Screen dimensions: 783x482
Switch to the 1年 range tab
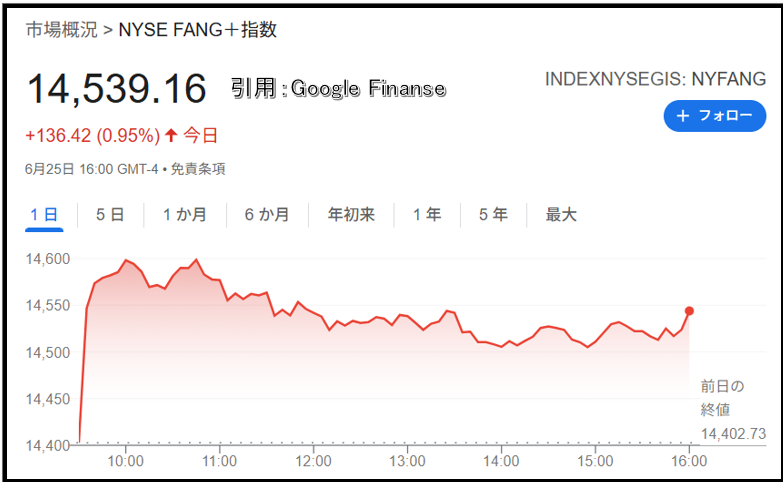[427, 215]
